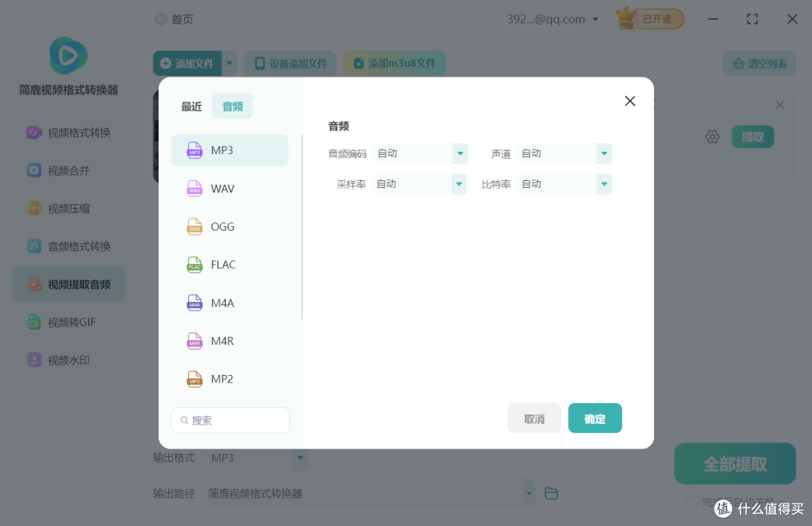Click the 全部提取 button
812x526 pixels.
pos(735,464)
